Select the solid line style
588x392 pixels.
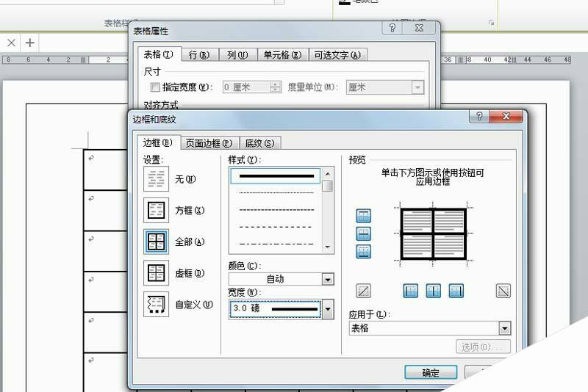[x=275, y=176]
